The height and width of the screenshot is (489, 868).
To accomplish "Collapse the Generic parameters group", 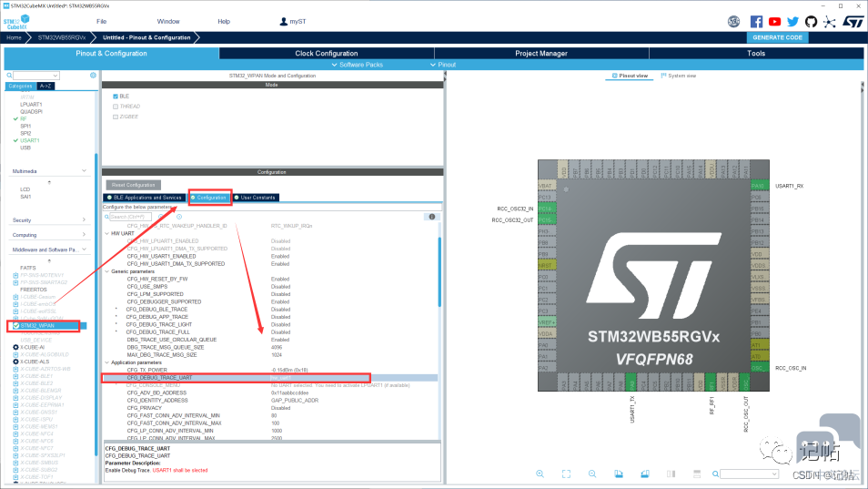I will click(106, 271).
